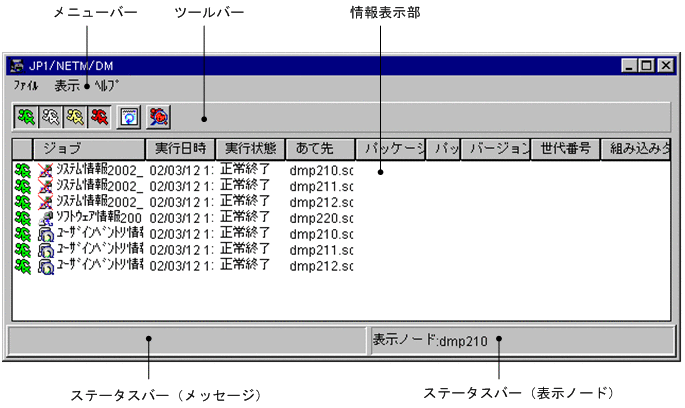Click green status icon of ユーザインベントリ row dmp212.sc

(23, 266)
